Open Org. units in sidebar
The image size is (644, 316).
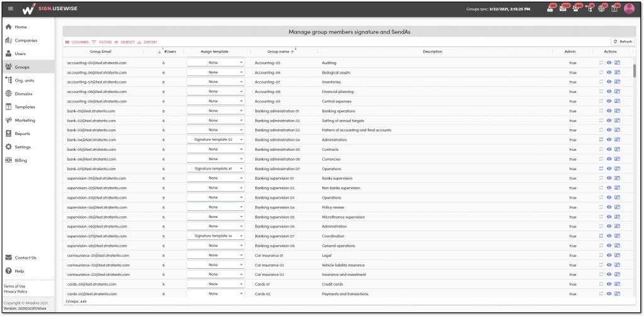pos(28,80)
